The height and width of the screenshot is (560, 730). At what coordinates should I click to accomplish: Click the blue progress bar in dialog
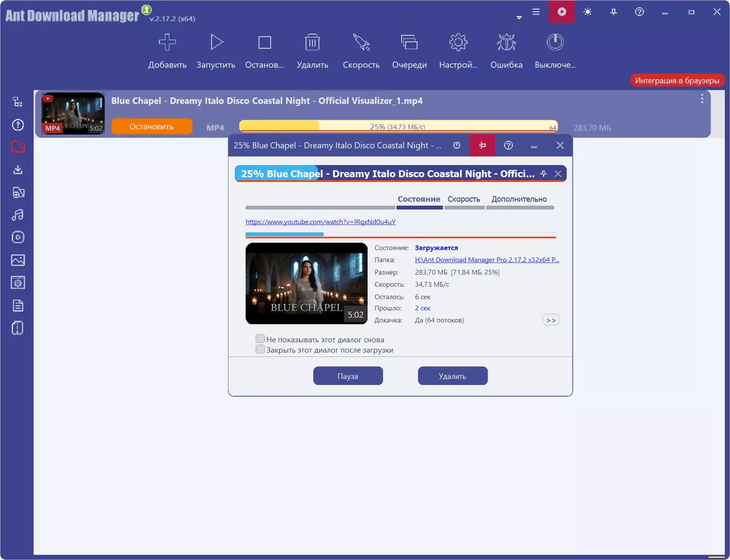[401, 235]
